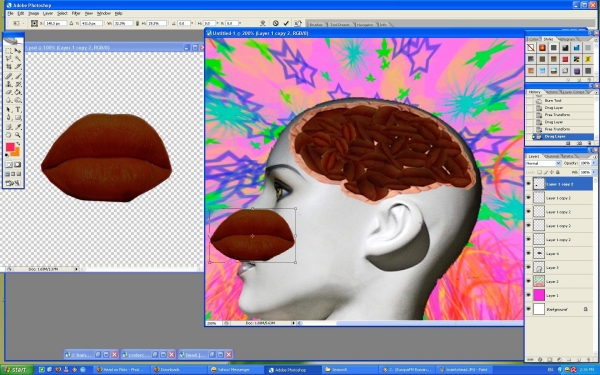Open the Downloads taskbar button

pyautogui.click(x=178, y=370)
